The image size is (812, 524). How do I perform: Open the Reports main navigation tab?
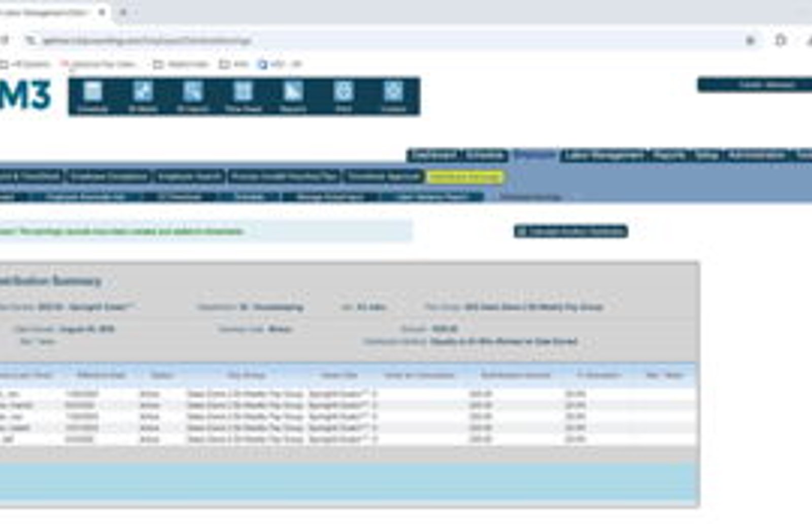(x=669, y=155)
